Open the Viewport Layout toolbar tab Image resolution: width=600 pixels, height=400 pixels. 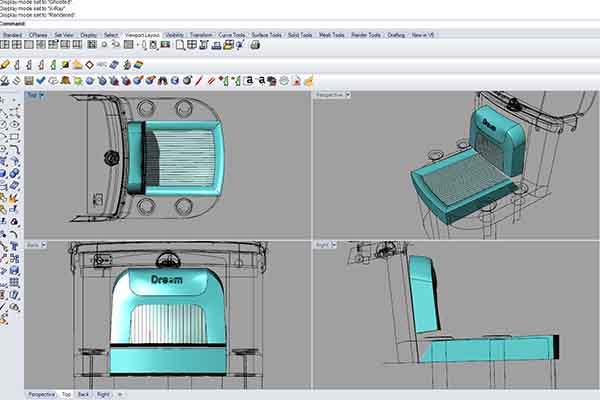pos(142,33)
